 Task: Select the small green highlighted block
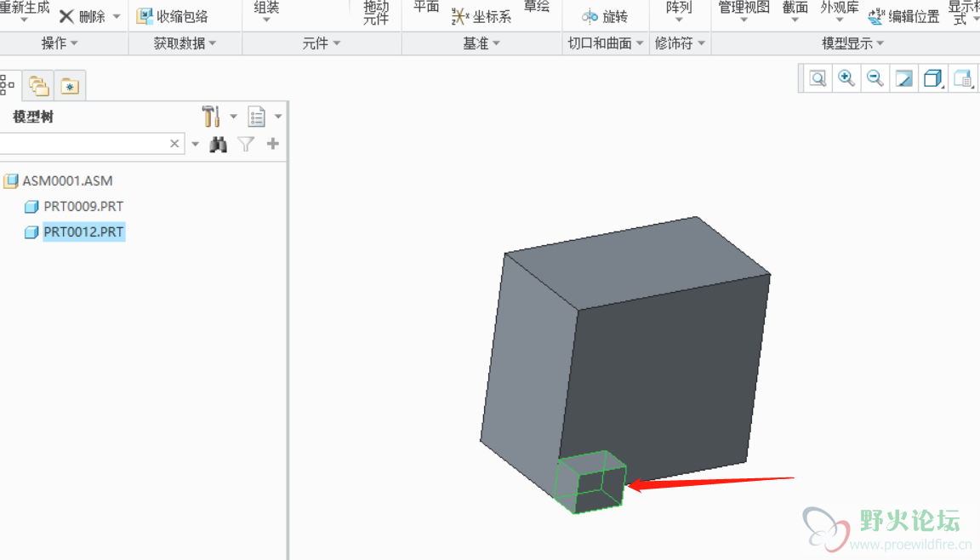click(x=590, y=483)
